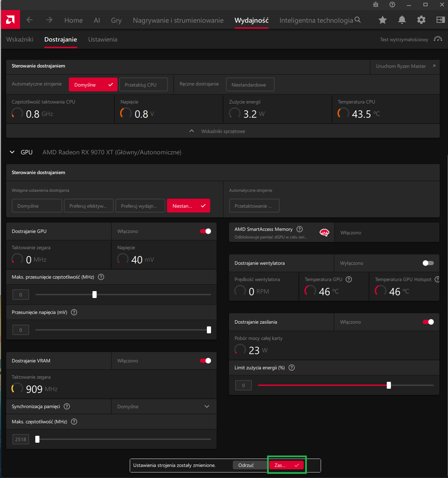Show help for Temperatura GPU Hotspot

pos(437,279)
